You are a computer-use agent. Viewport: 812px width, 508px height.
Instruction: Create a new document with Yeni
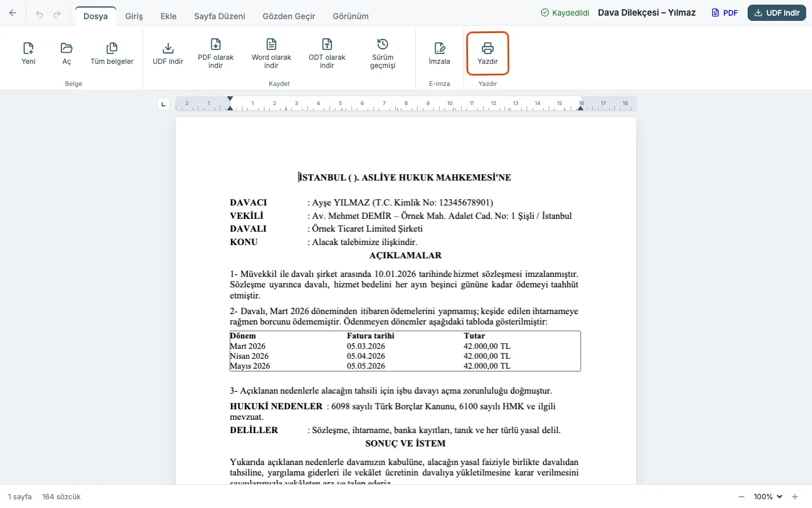pos(28,53)
